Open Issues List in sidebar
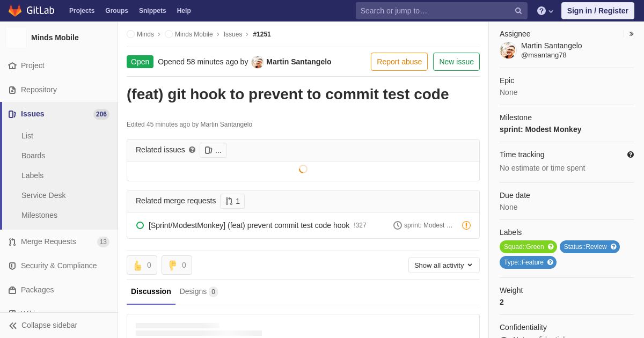Image resolution: width=644 pixels, height=338 pixels. pyautogui.click(x=27, y=136)
